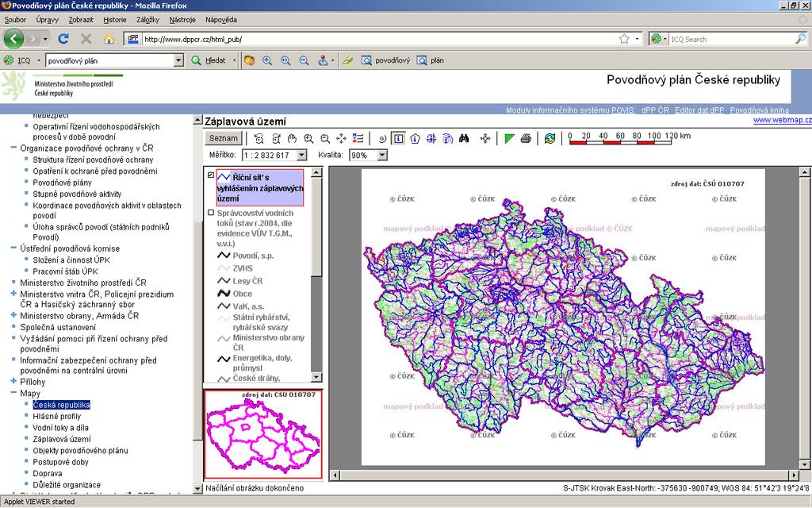
Task: Click the Hledat search button
Action: pos(209,60)
